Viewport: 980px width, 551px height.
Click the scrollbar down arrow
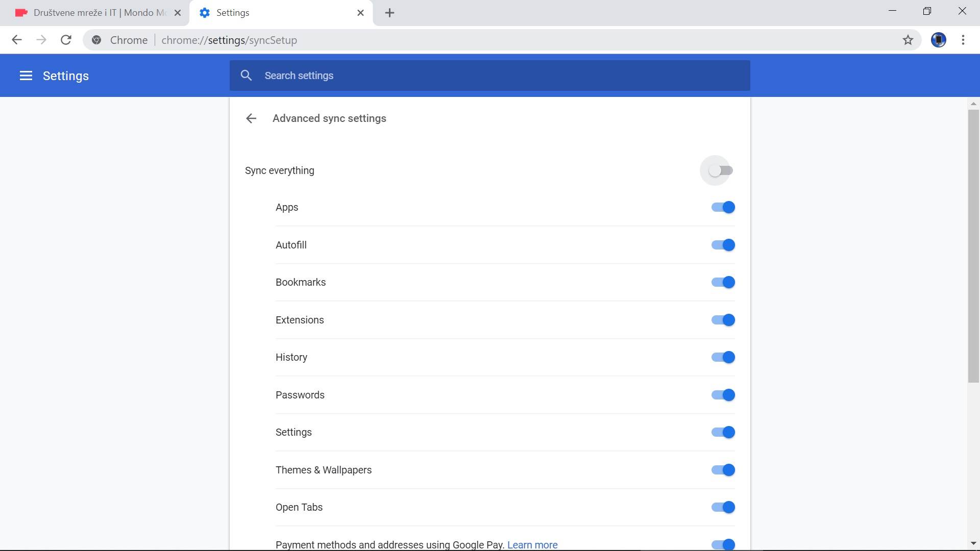click(973, 543)
